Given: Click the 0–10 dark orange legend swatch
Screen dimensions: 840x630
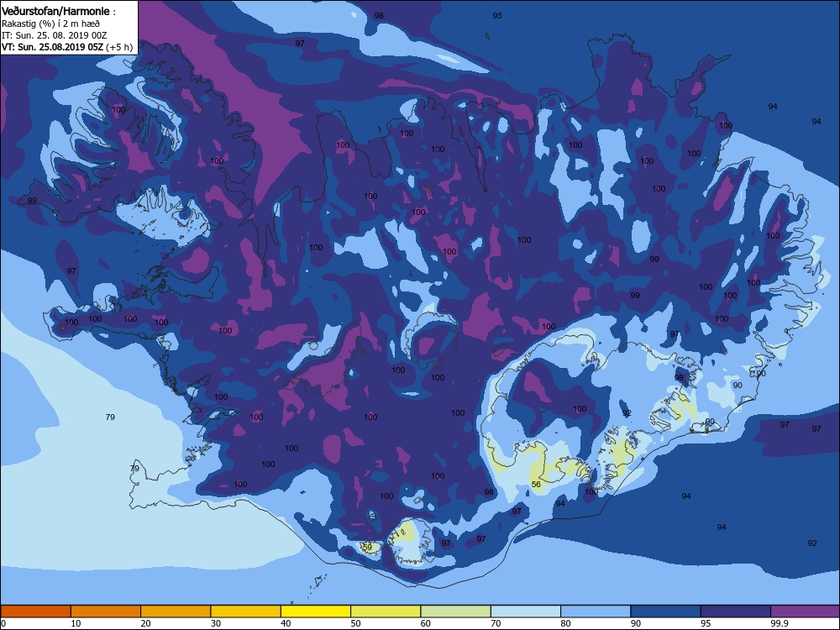Looking at the screenshot, I should coord(35,612).
